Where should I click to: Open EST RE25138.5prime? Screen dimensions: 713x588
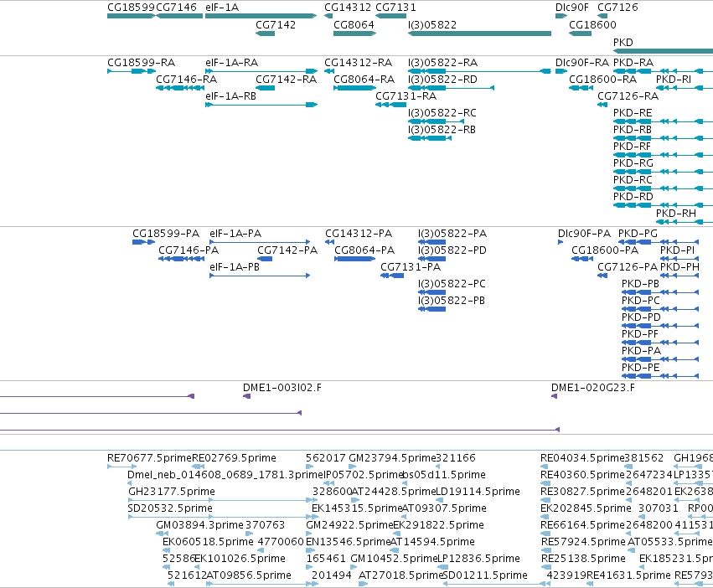tap(583, 559)
